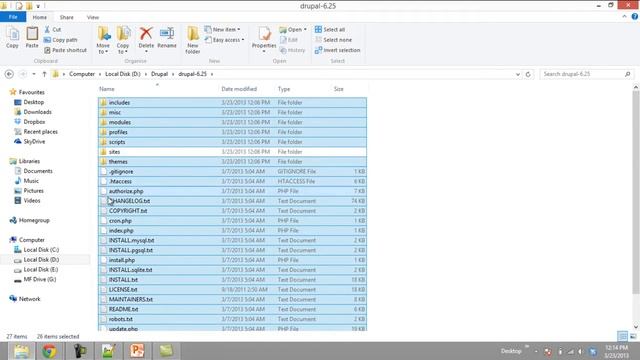
Task: Click Edit in the Open group
Action: [289, 40]
